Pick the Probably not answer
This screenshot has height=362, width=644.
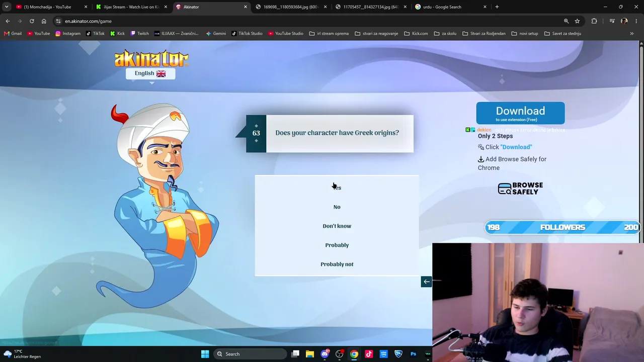[x=337, y=264]
